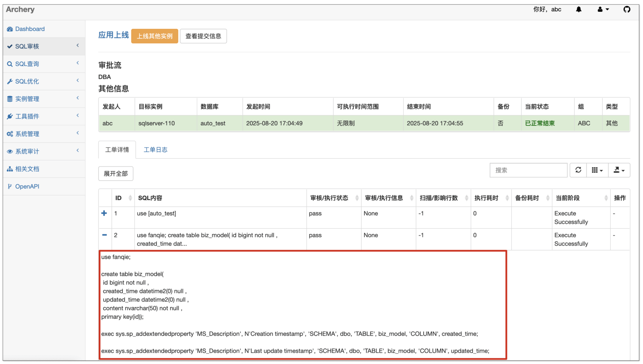Image resolution: width=643 pixels, height=364 pixels.
Task: Sort by 审核/执行信息 column header
Action: click(x=389, y=198)
